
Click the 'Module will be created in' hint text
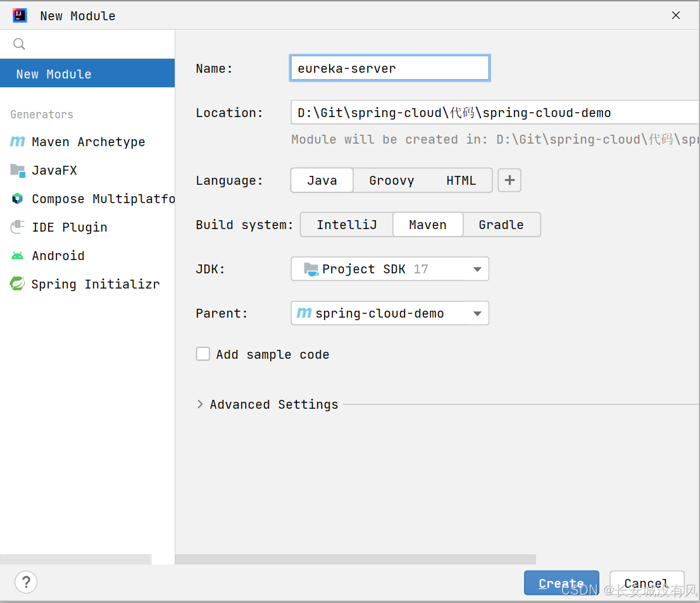(x=495, y=139)
